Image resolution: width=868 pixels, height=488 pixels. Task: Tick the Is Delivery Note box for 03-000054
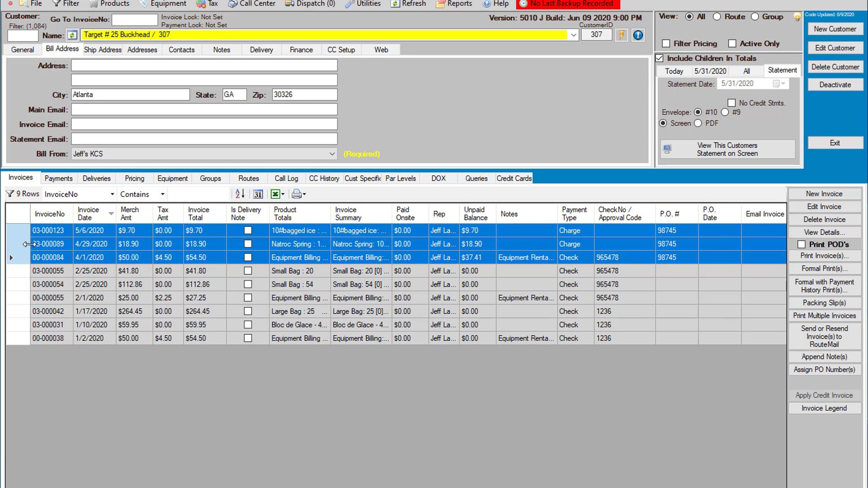pos(248,284)
